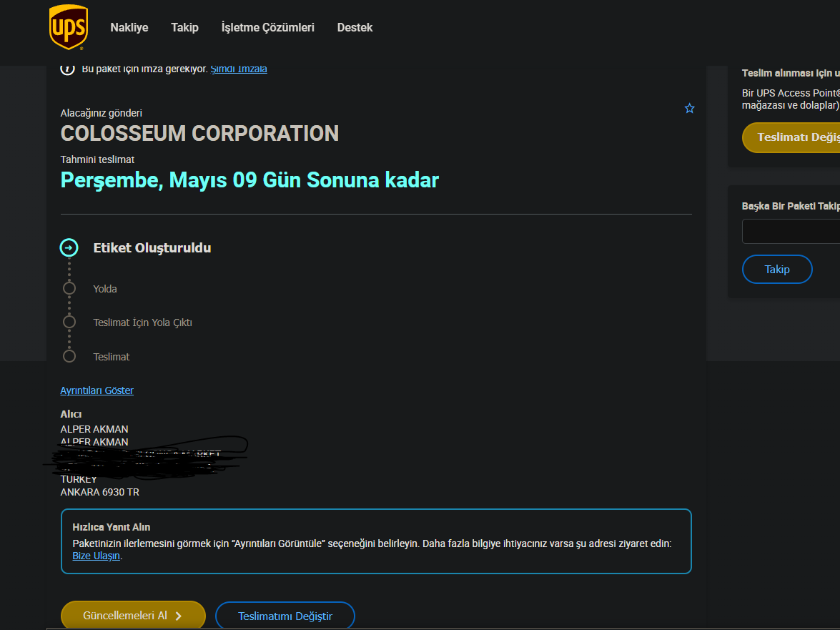The width and height of the screenshot is (840, 630).
Task: Click the UPS shield logo
Action: coord(68,27)
